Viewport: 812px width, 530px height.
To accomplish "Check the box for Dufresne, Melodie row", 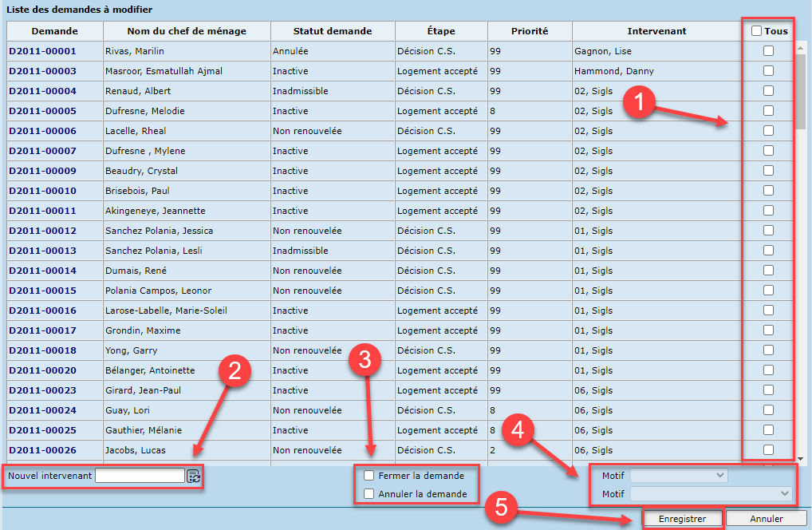I will coord(768,111).
